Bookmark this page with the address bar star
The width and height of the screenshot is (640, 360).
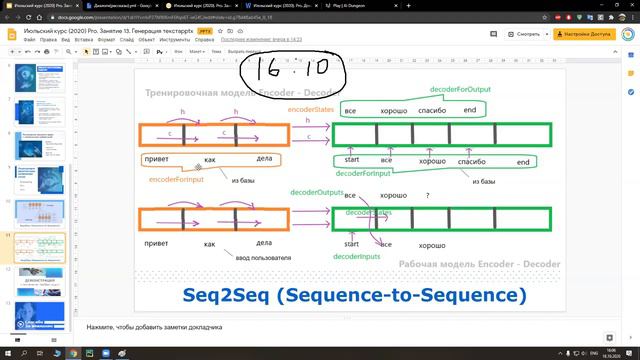click(544, 18)
